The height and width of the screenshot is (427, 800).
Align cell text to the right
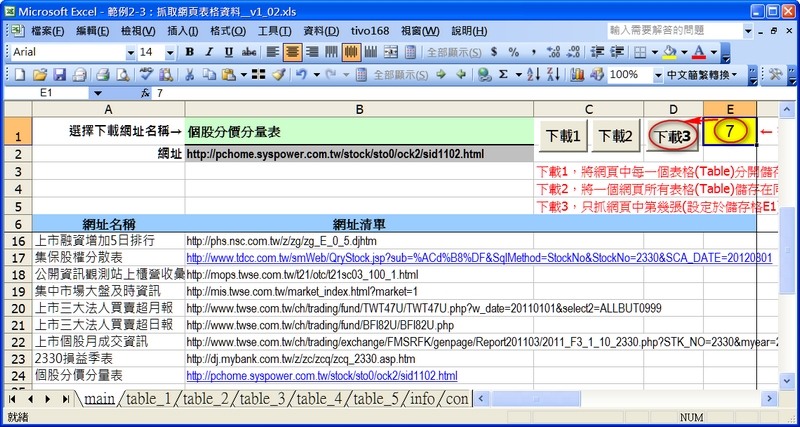[x=312, y=52]
